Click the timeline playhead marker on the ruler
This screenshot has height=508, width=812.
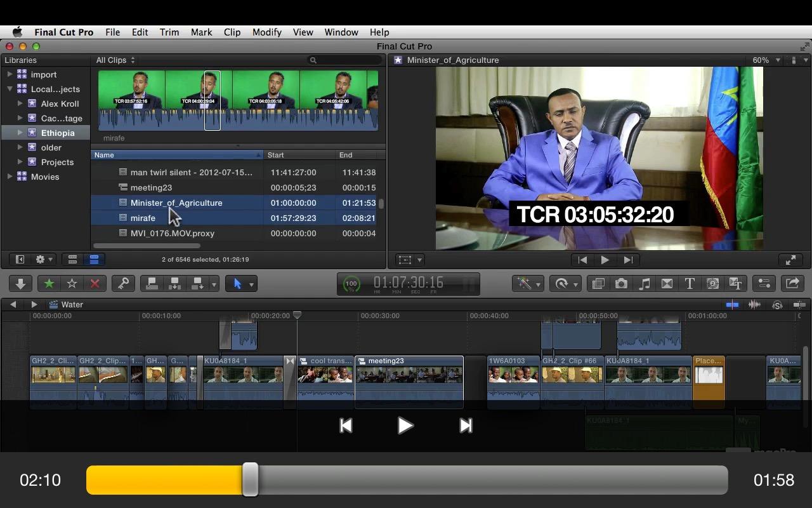point(297,316)
